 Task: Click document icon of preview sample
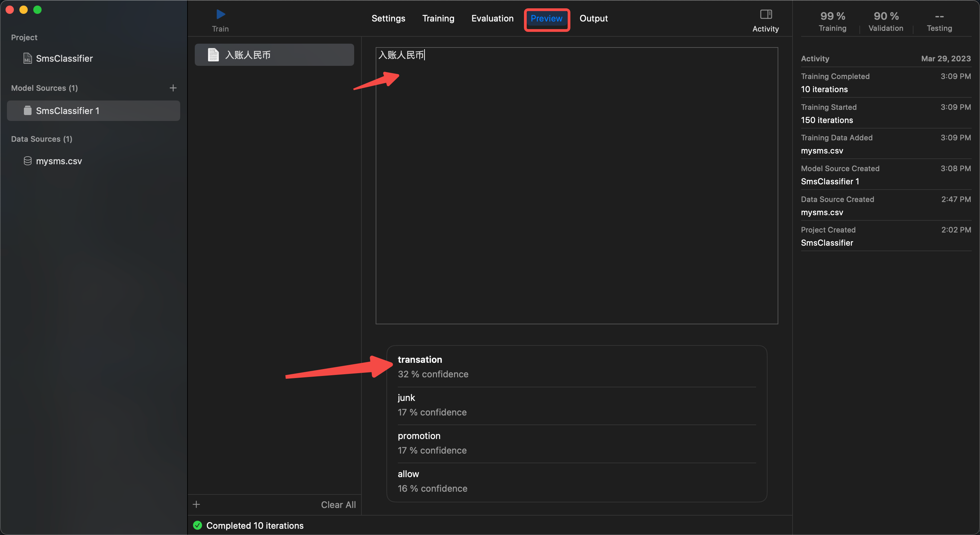[x=213, y=55]
